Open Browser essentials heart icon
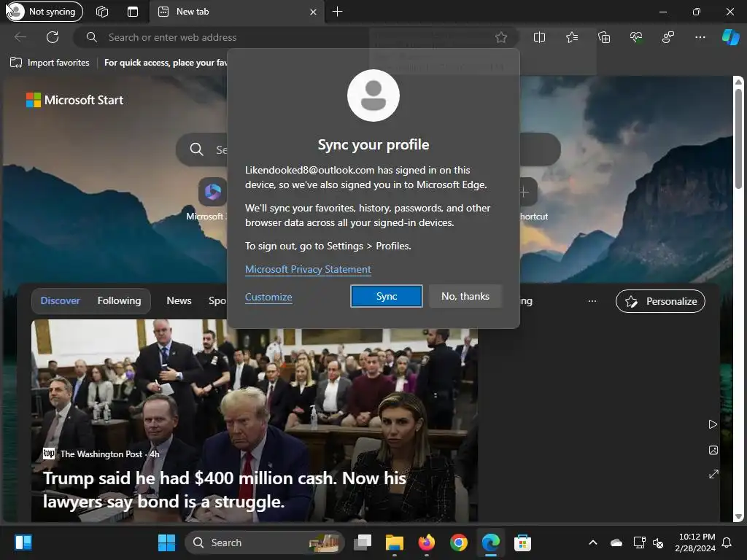The height and width of the screenshot is (560, 747). pyautogui.click(x=636, y=37)
